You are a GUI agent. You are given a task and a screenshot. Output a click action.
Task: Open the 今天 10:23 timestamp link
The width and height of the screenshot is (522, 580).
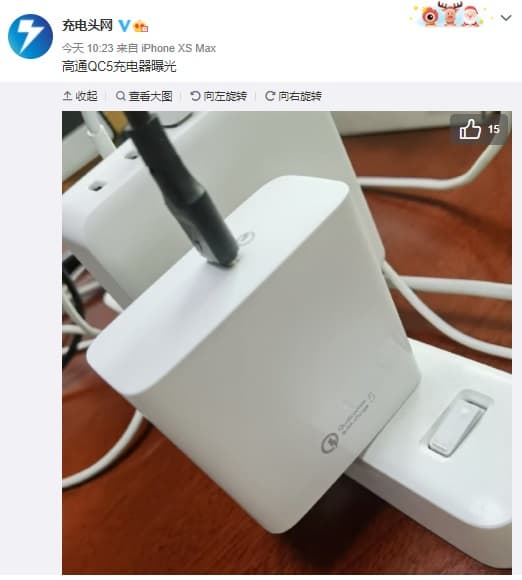87,48
